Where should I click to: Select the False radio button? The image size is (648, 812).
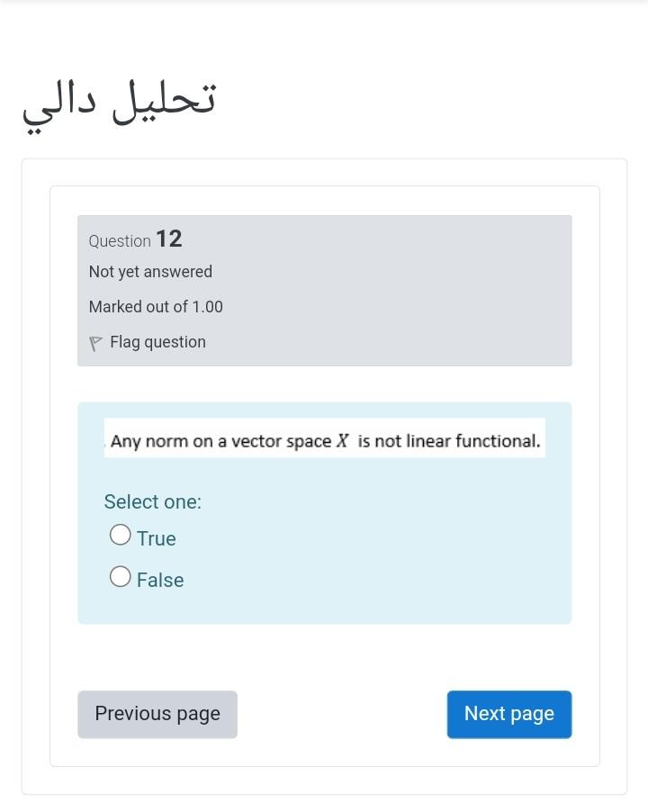coord(120,576)
